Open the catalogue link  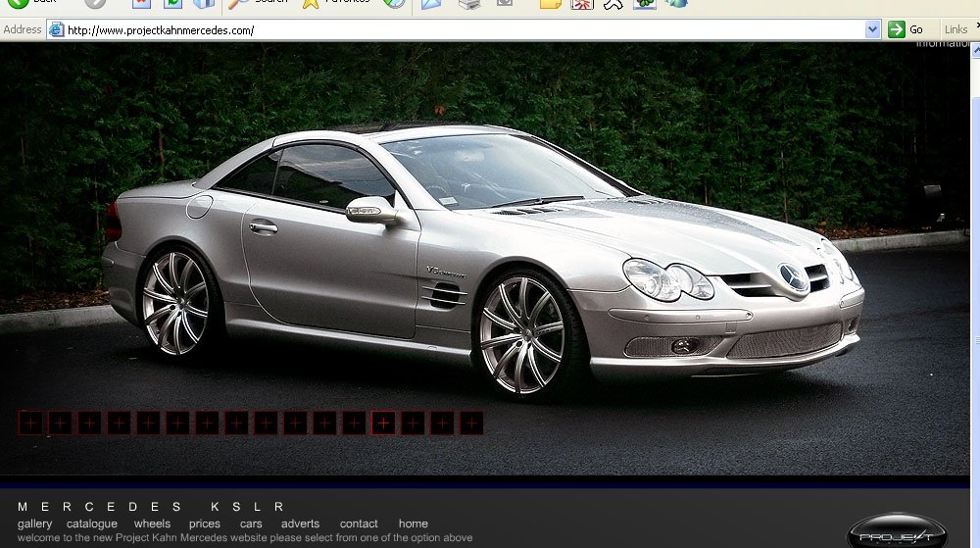tap(92, 523)
